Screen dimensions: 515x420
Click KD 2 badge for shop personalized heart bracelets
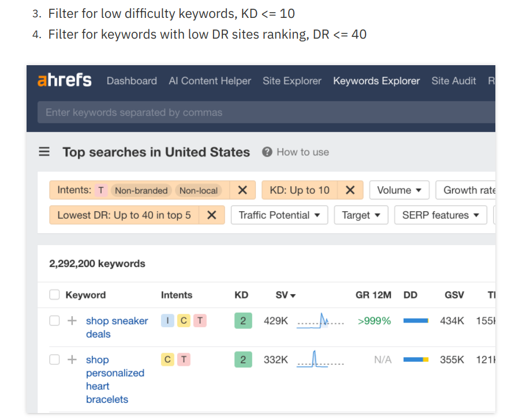tap(243, 359)
